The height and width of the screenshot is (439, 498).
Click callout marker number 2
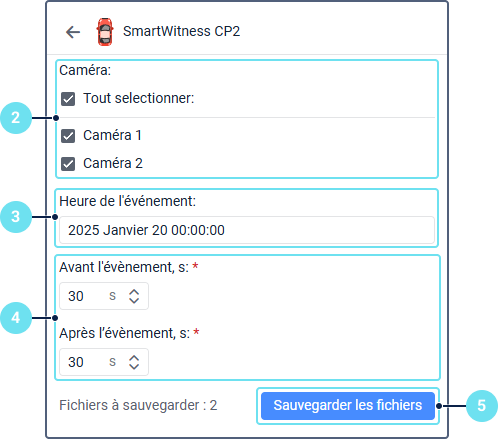[x=16, y=118]
